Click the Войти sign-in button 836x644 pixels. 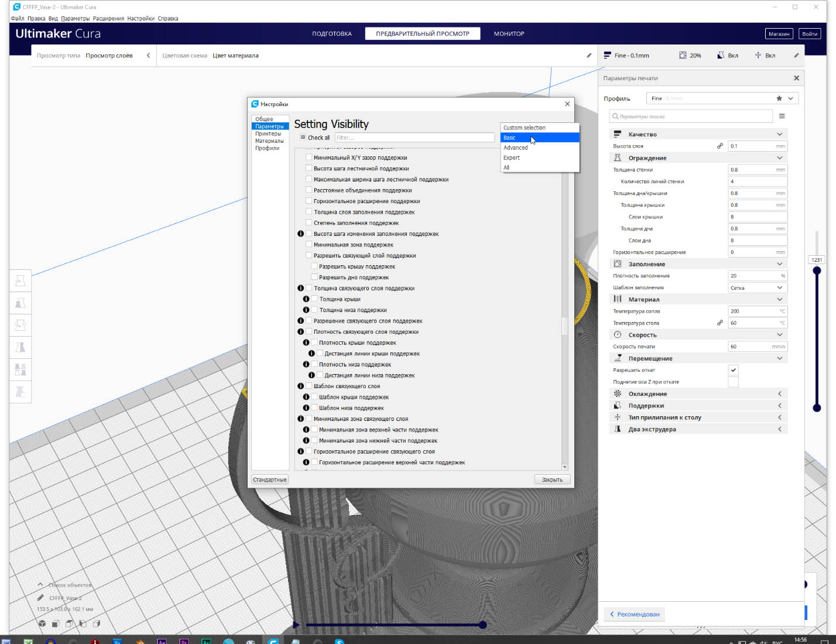pyautogui.click(x=810, y=33)
